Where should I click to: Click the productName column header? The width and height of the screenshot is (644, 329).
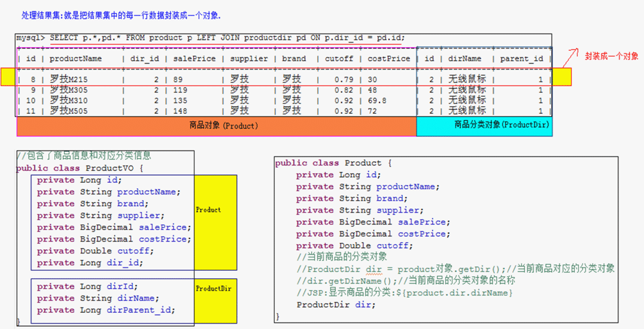coord(75,59)
